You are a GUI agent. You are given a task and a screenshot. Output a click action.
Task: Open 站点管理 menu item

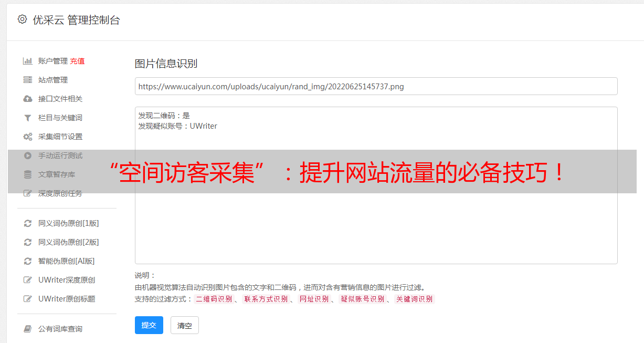click(x=53, y=80)
